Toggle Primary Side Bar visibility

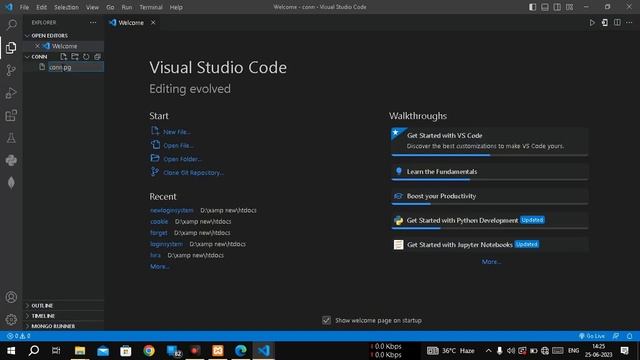[533, 7]
